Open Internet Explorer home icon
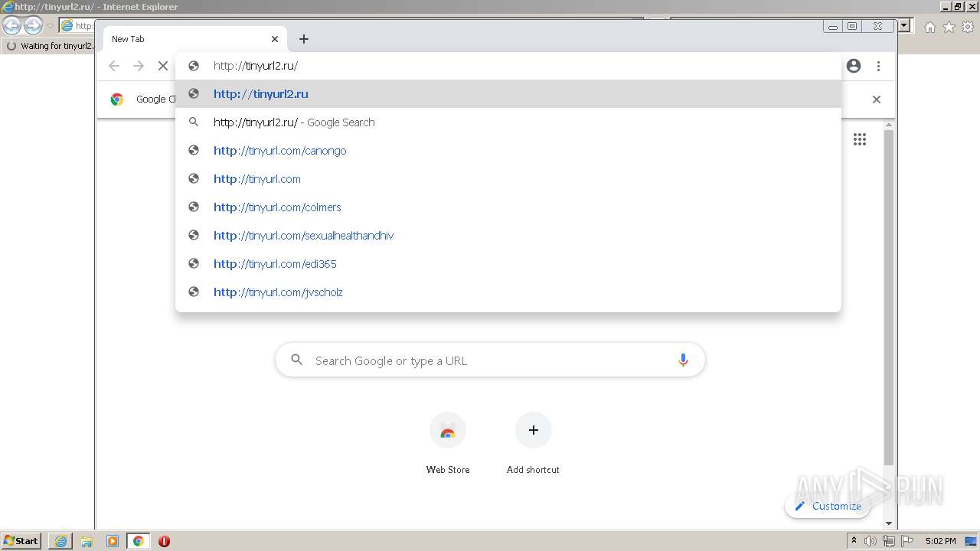 pyautogui.click(x=929, y=27)
